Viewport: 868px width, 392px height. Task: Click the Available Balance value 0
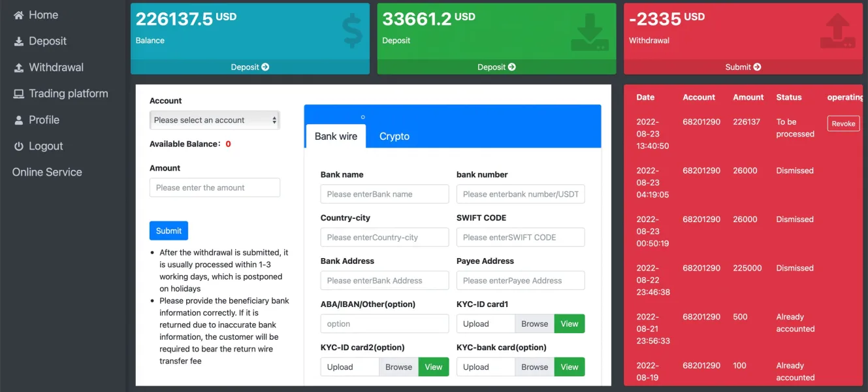click(x=228, y=144)
